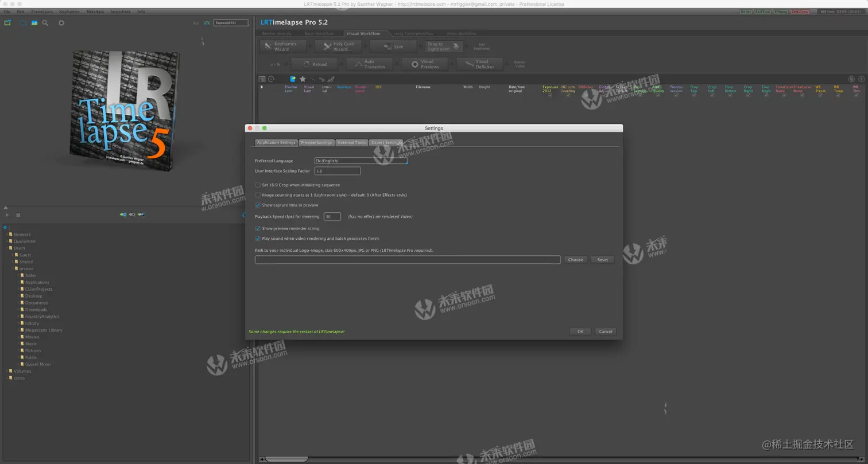Expand the Network folder in the tree
Screen dimensions: 868x464
(7, 235)
